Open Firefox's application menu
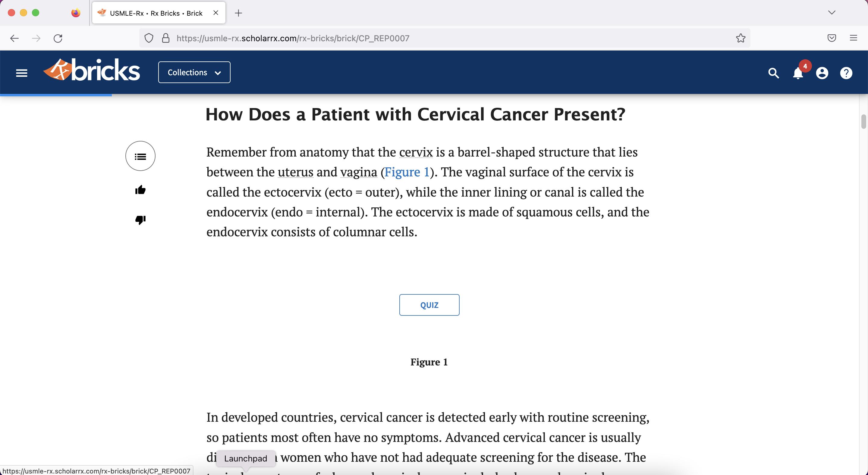The height and width of the screenshot is (475, 868). 854,38
